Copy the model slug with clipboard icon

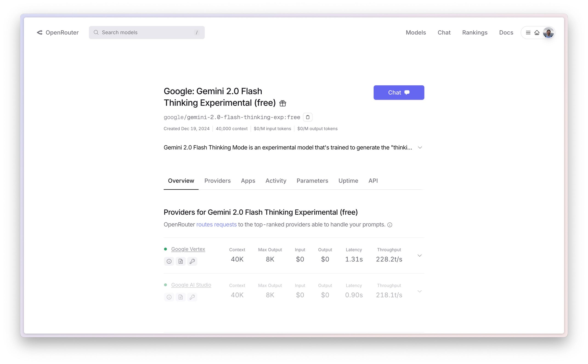point(307,117)
